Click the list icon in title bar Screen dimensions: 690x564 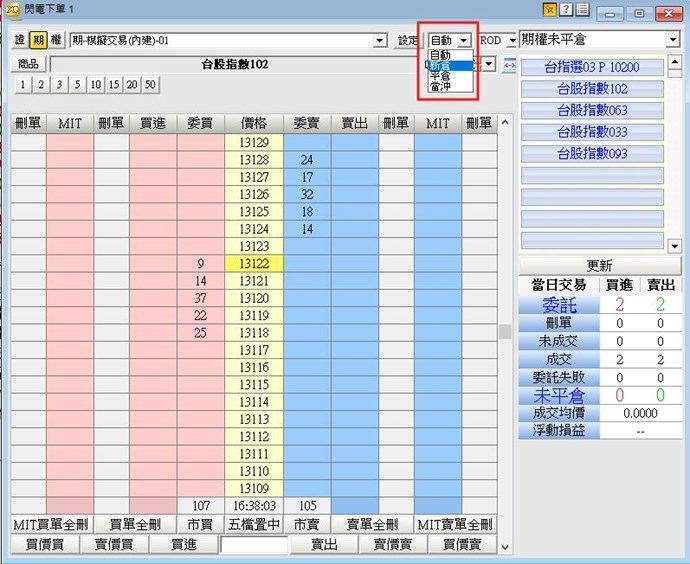point(582,10)
